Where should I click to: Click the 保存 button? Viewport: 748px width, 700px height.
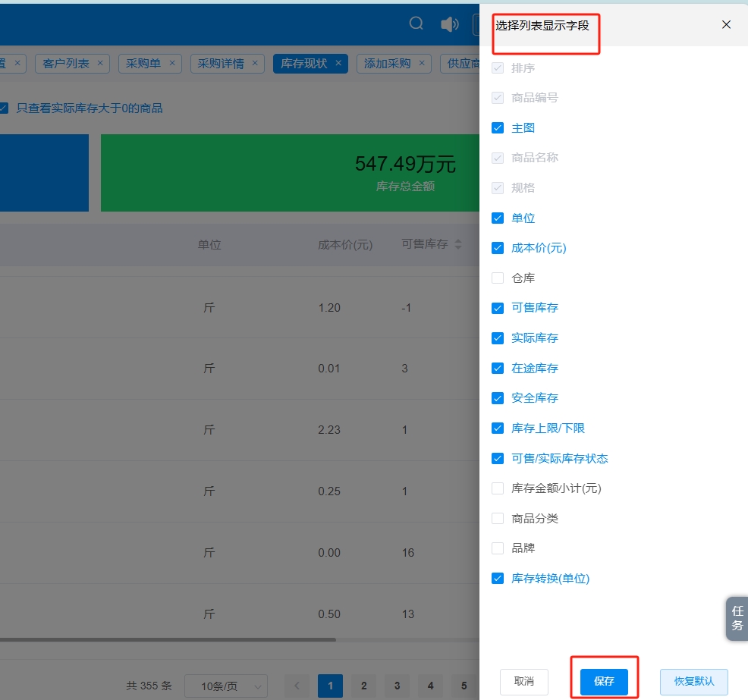604,681
